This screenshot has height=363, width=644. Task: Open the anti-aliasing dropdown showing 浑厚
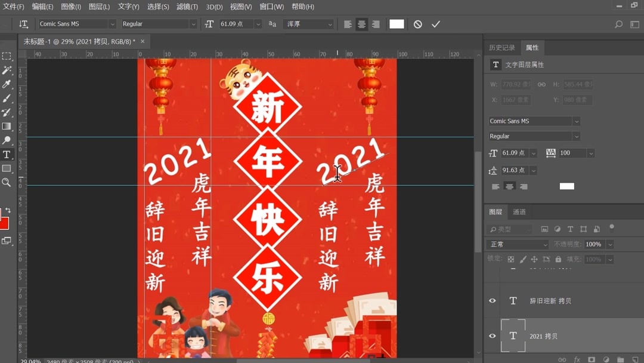[x=308, y=25]
